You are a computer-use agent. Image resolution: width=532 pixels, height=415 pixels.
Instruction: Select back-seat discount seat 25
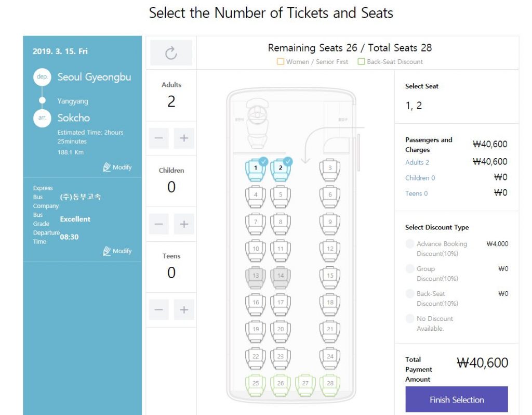tap(255, 384)
